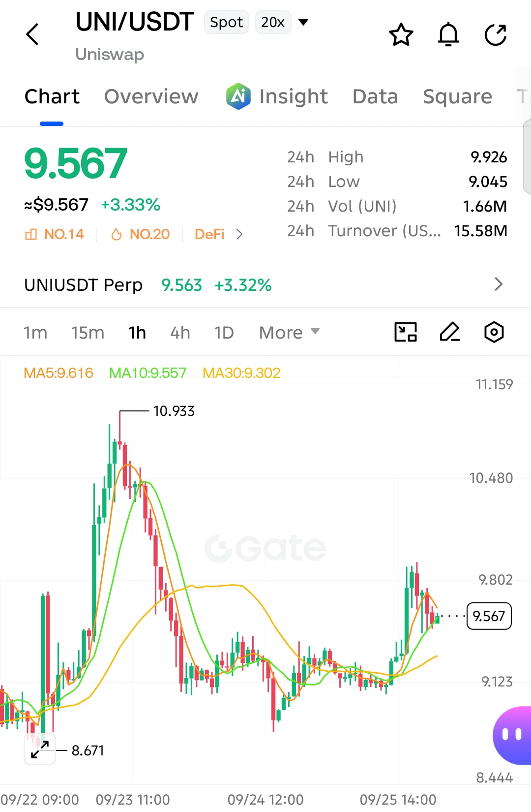Select the 4h timeframe
The height and width of the screenshot is (812, 531).
click(x=180, y=333)
